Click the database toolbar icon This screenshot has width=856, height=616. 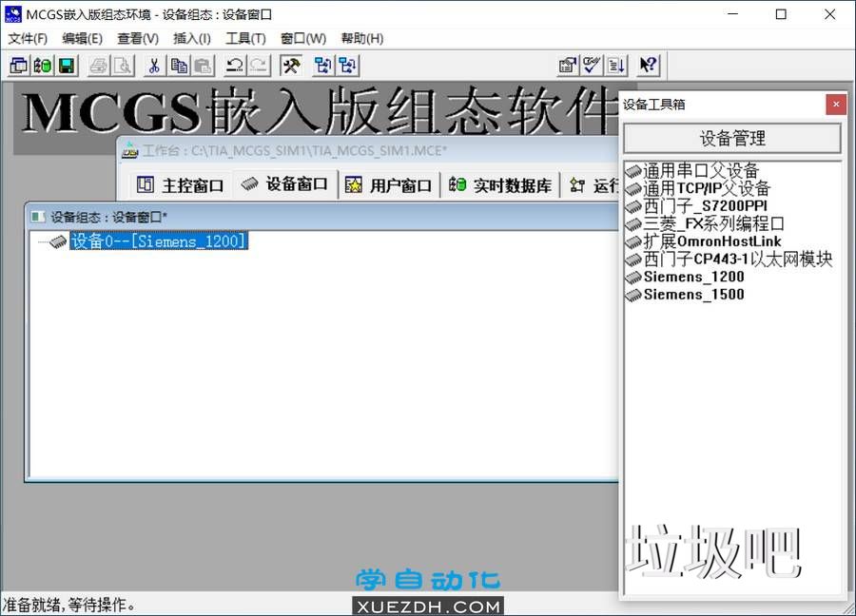tap(40, 65)
